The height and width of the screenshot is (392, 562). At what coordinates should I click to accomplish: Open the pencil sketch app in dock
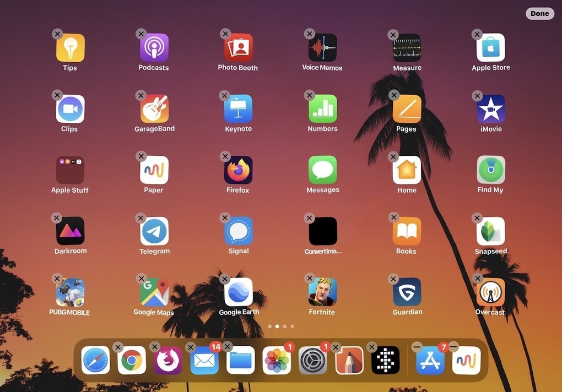(349, 360)
